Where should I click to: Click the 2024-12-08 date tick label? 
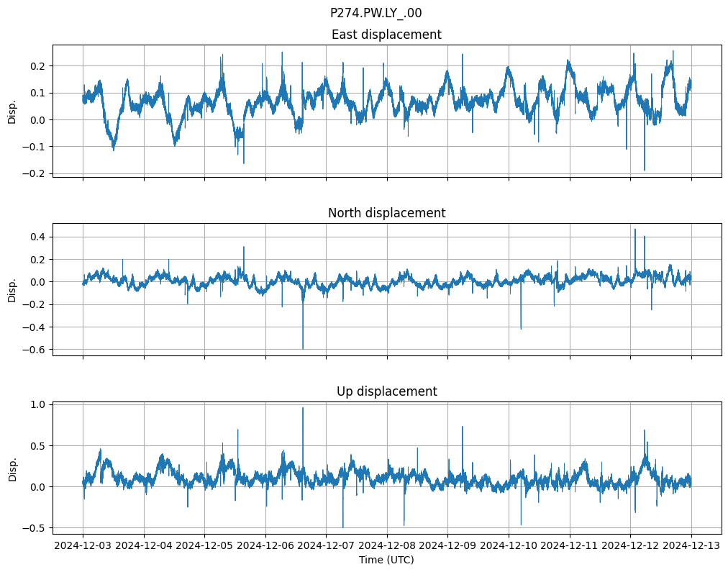(387, 546)
